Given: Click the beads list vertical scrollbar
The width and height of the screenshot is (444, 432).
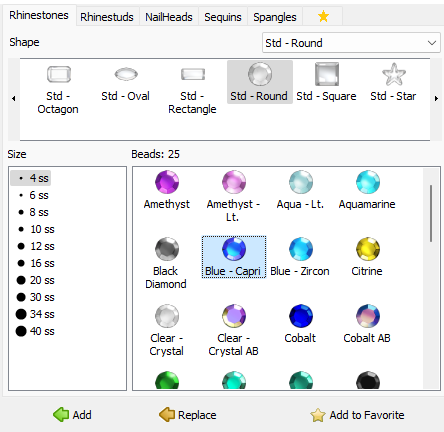Looking at the screenshot, I should pos(431,213).
